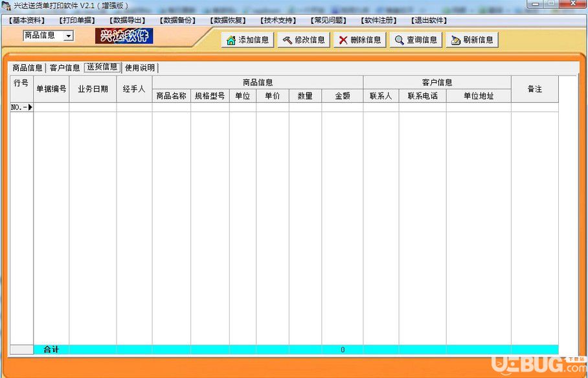Open the 【数据恢复】 menu
588x378 pixels.
click(x=228, y=21)
